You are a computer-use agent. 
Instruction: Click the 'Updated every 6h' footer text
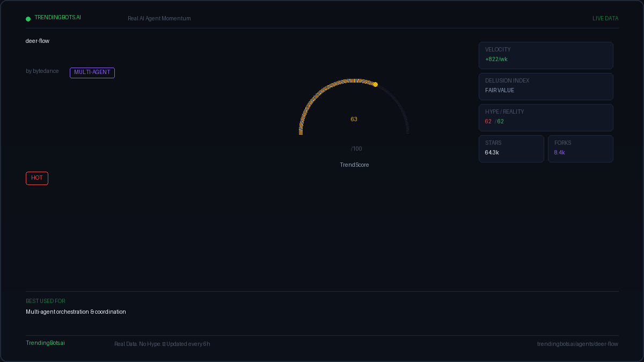coord(188,344)
